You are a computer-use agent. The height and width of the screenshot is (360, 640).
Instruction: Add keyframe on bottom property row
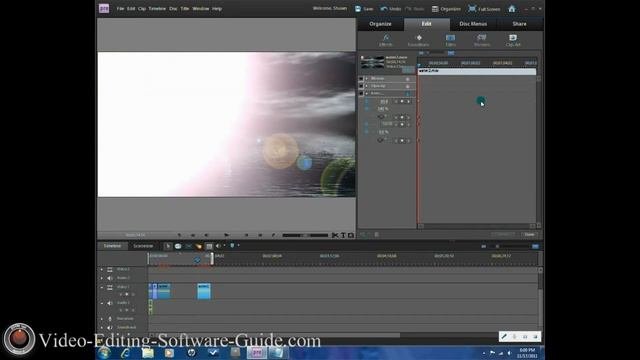click(402, 140)
